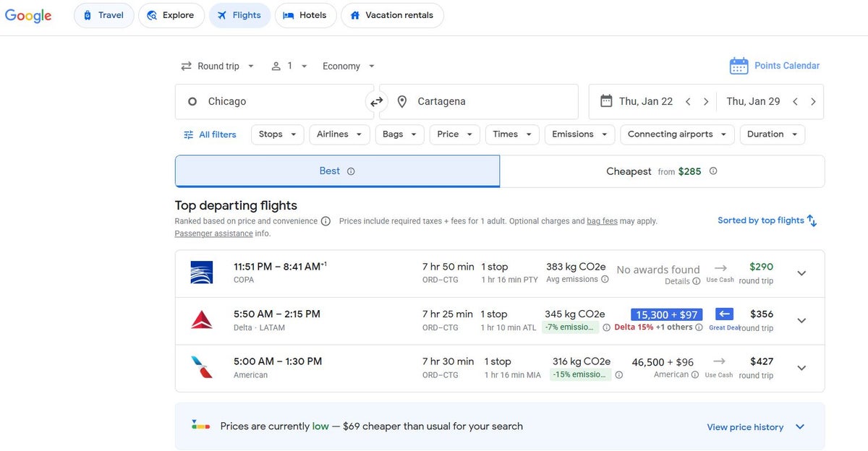Open the Points Calendar icon
The image size is (868, 451).
pos(739,66)
